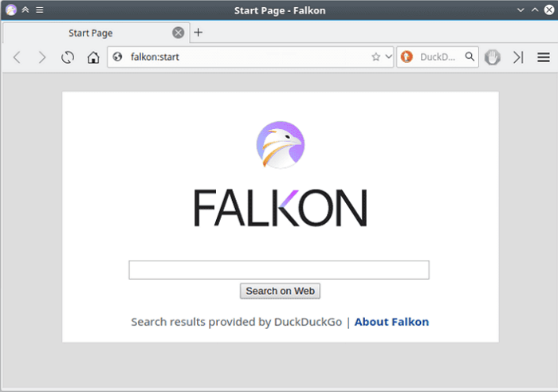Open DuckDuckGo search engine selector icon
558x392 pixels.
click(407, 57)
